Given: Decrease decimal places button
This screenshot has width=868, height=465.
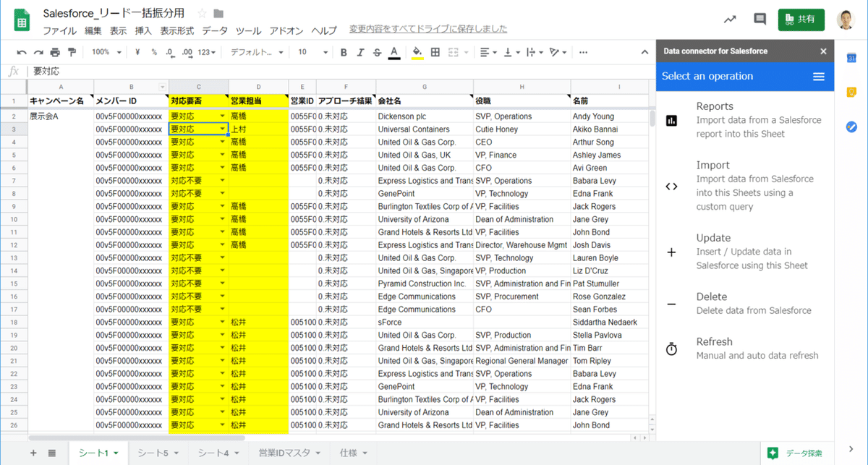Looking at the screenshot, I should pyautogui.click(x=169, y=52).
